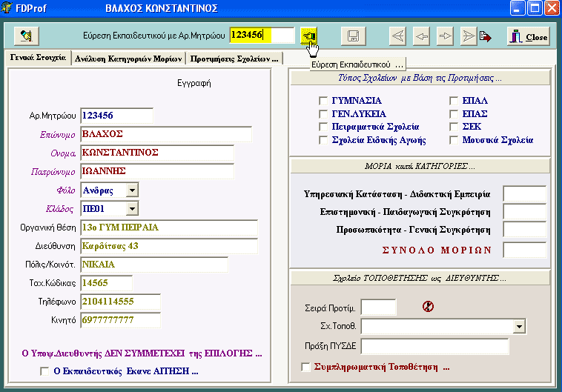Open the Προτιμήσεις Σχολείων tab
This screenshot has height=392, width=562.
(x=234, y=58)
